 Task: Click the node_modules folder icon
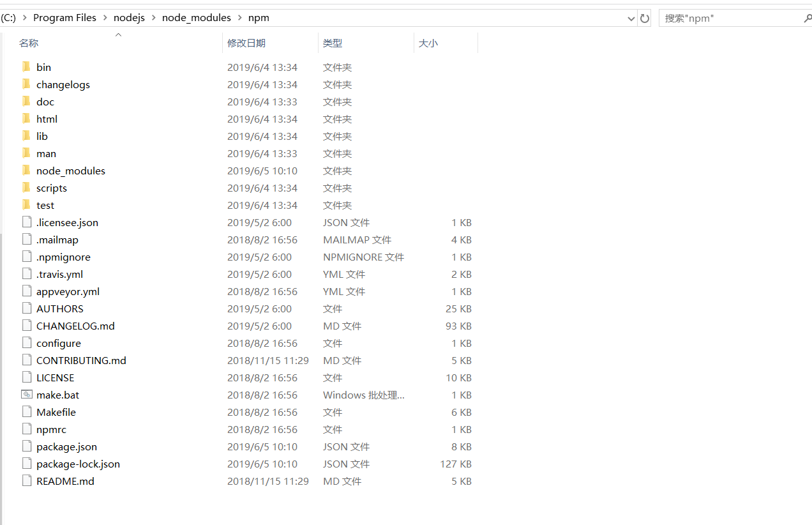tap(26, 171)
